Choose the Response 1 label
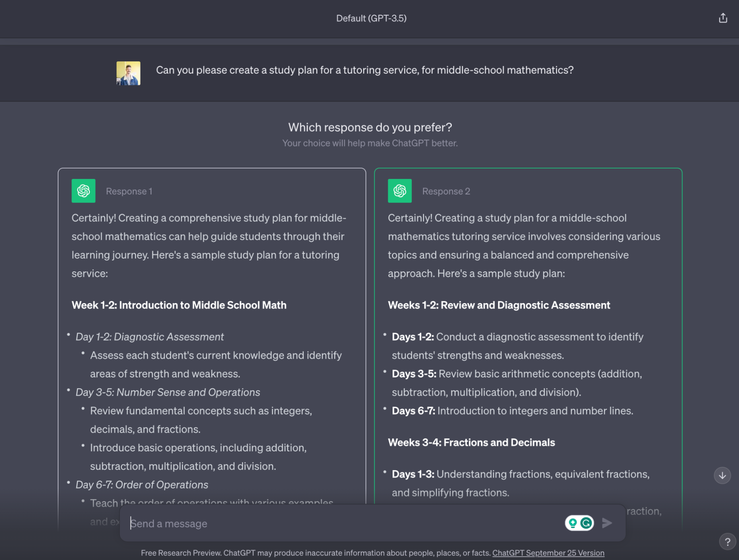The width and height of the screenshot is (739, 560). (129, 191)
